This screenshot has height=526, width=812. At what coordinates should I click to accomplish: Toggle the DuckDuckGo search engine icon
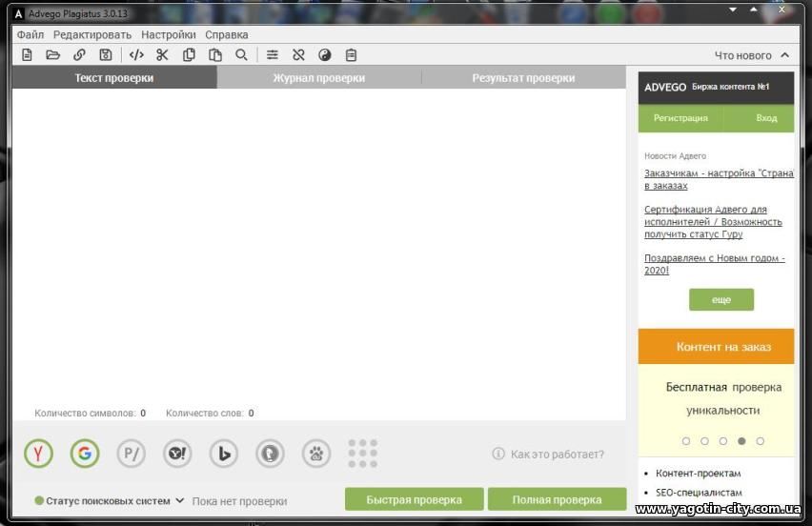270,454
